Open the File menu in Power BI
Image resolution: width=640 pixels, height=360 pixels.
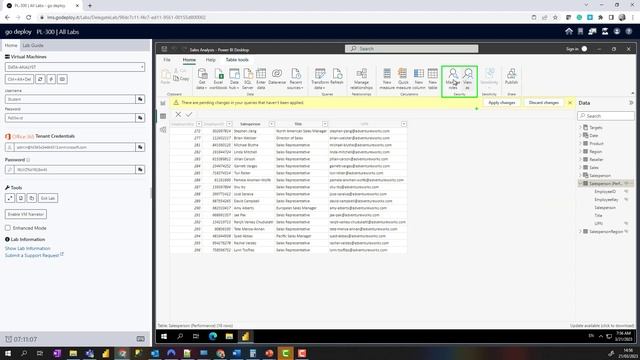tap(167, 60)
